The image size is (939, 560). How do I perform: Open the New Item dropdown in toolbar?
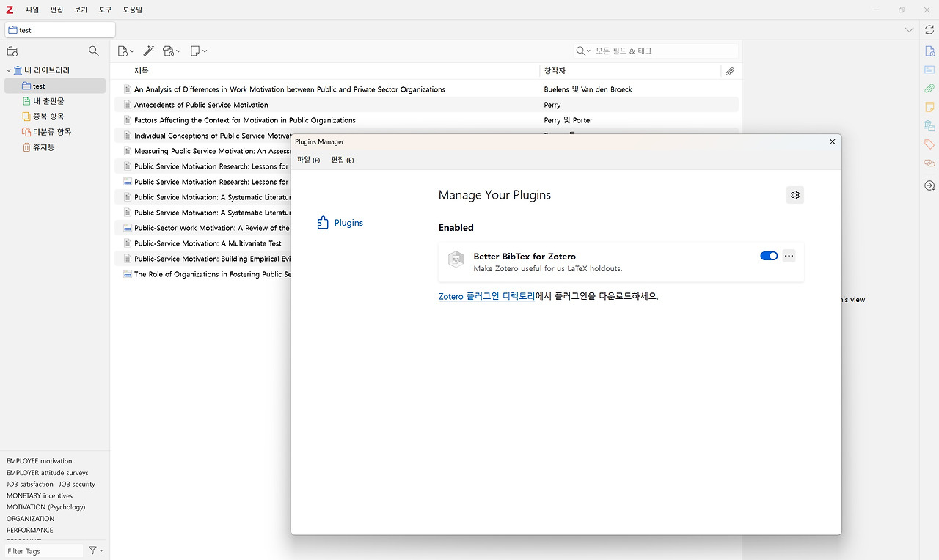125,51
